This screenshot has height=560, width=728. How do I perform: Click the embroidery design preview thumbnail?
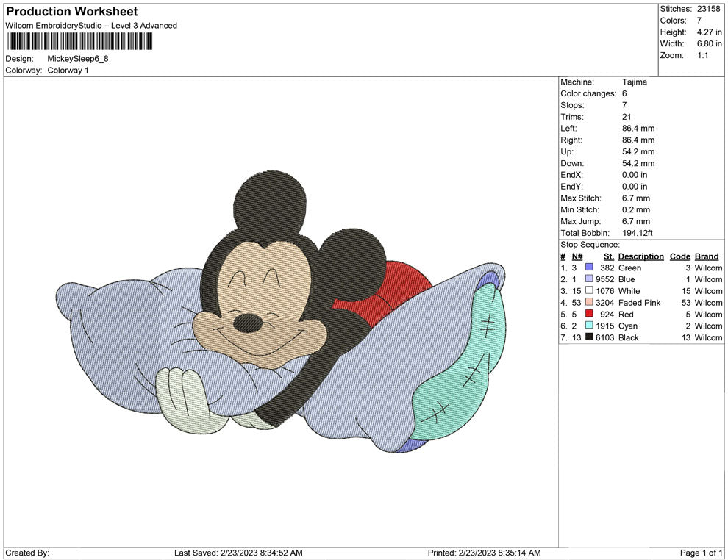tap(279, 316)
